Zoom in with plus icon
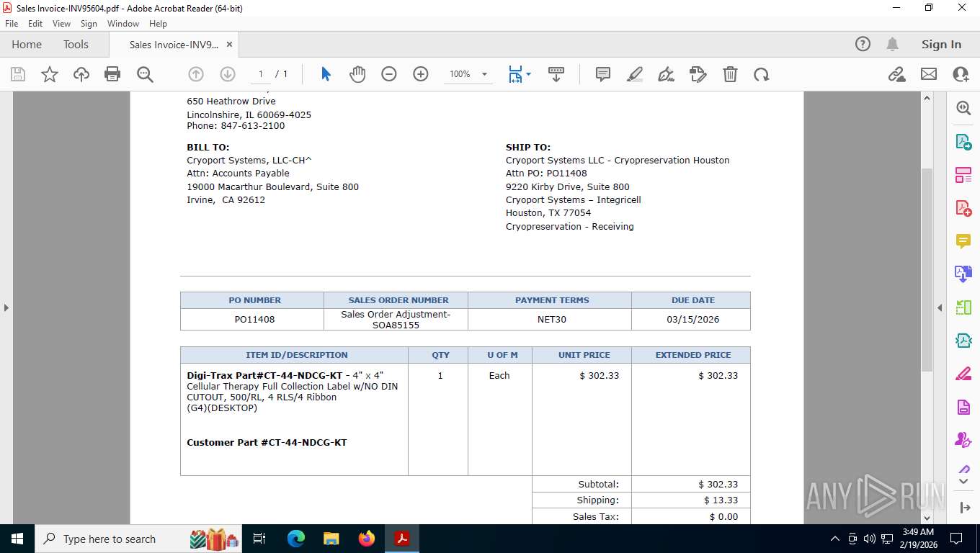Image resolution: width=980 pixels, height=553 pixels. pyautogui.click(x=421, y=74)
